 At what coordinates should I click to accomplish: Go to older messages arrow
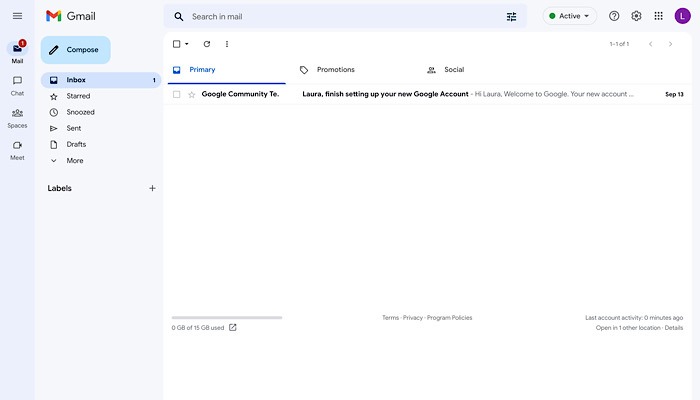coord(670,44)
